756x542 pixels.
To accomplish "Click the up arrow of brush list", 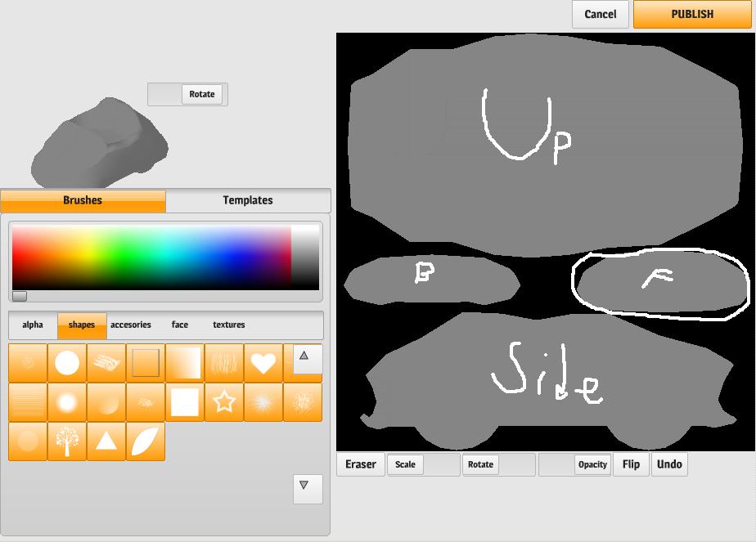I will coord(308,359).
